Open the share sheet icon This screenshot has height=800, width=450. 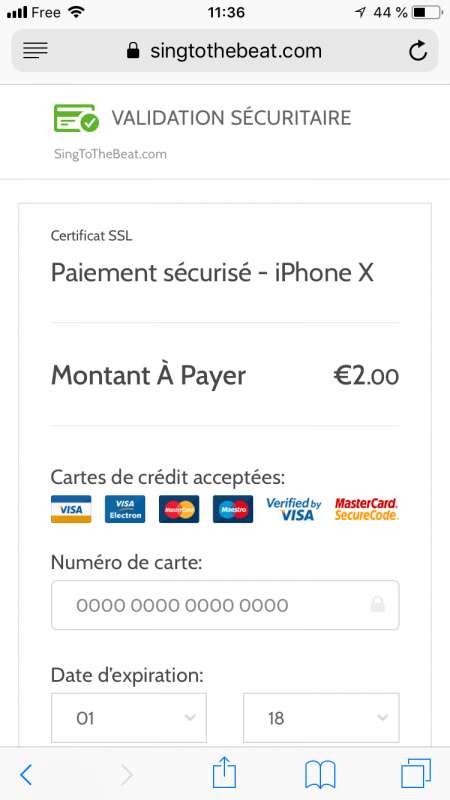coord(224,772)
